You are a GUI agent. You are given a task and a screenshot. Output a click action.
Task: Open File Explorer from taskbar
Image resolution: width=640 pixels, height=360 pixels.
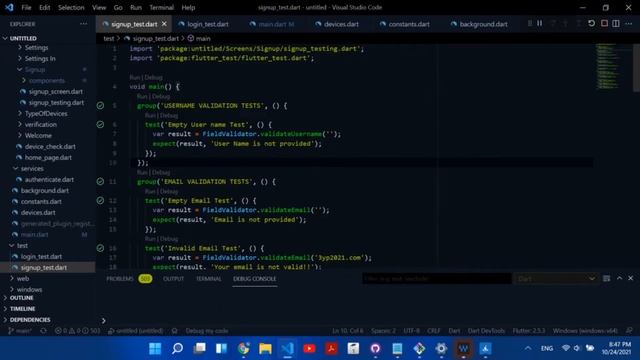point(265,349)
